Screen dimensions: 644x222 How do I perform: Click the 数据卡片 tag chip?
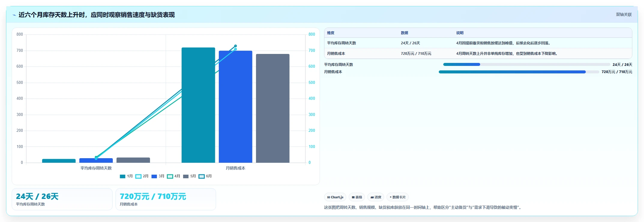(x=398, y=197)
